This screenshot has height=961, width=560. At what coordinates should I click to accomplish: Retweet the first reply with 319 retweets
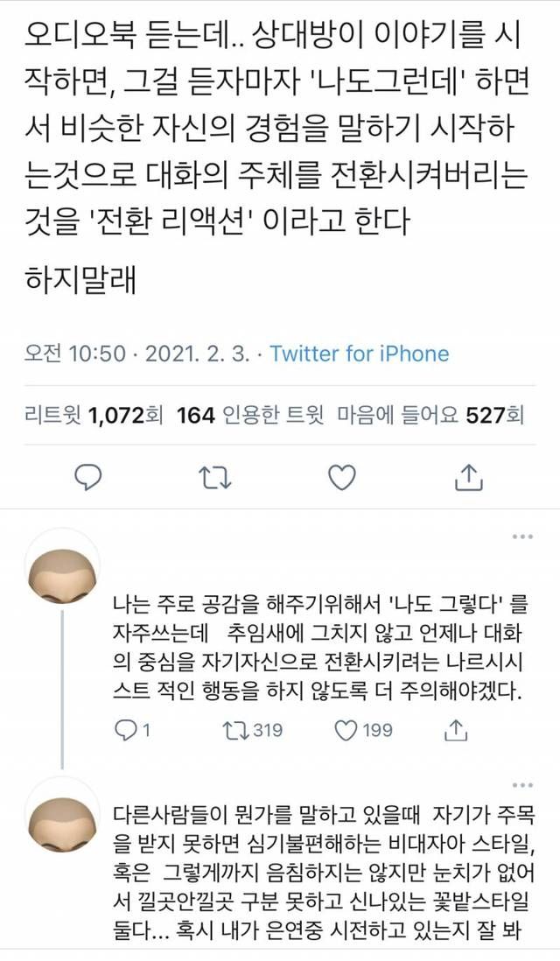(255, 729)
